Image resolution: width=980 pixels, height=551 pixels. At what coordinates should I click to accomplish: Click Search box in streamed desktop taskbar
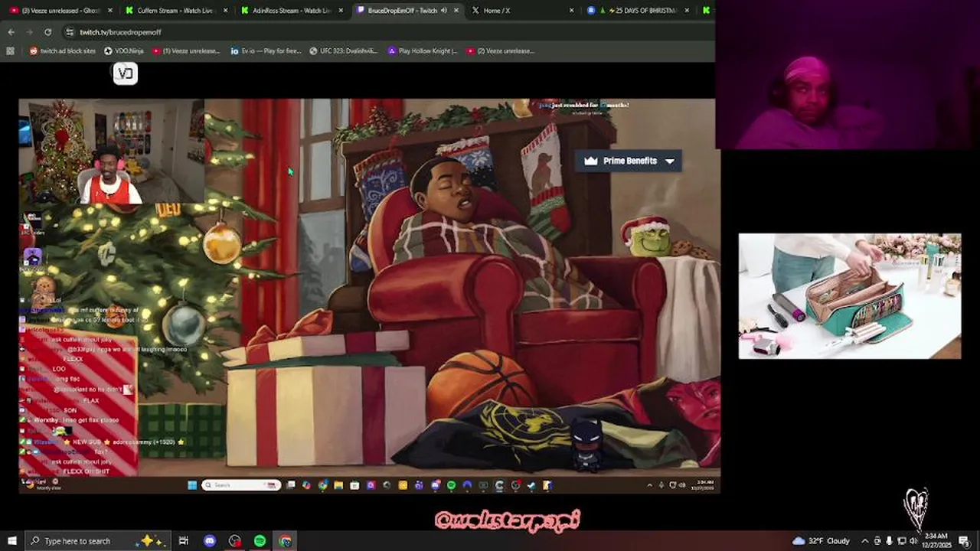pos(241,485)
